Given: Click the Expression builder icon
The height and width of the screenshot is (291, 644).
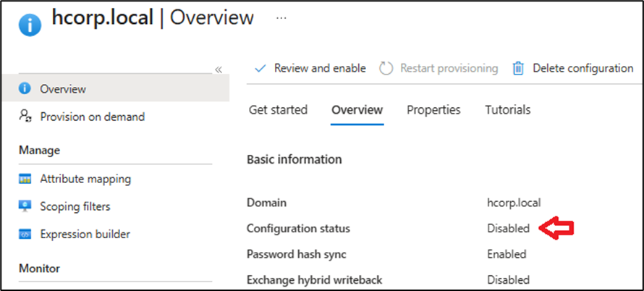Looking at the screenshot, I should coord(25,234).
